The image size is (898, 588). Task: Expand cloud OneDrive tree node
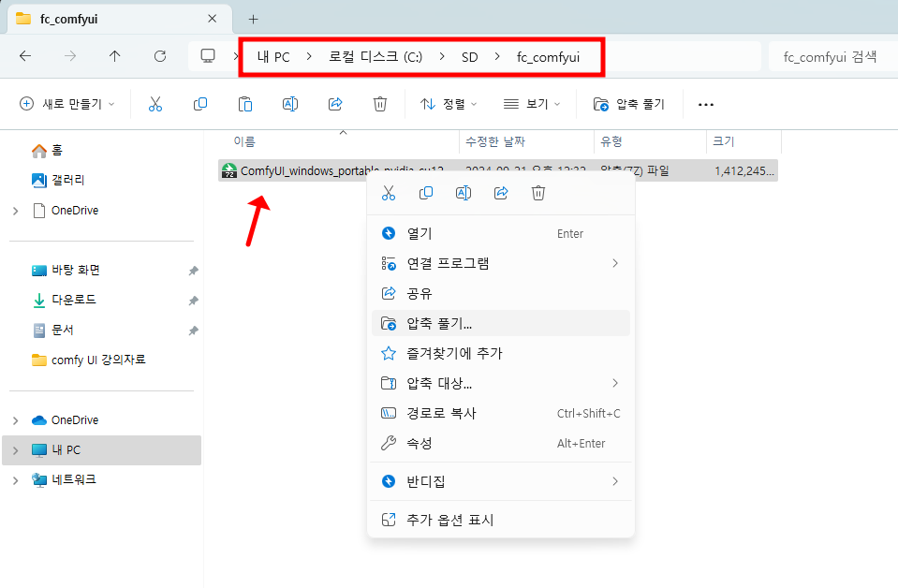(x=16, y=420)
